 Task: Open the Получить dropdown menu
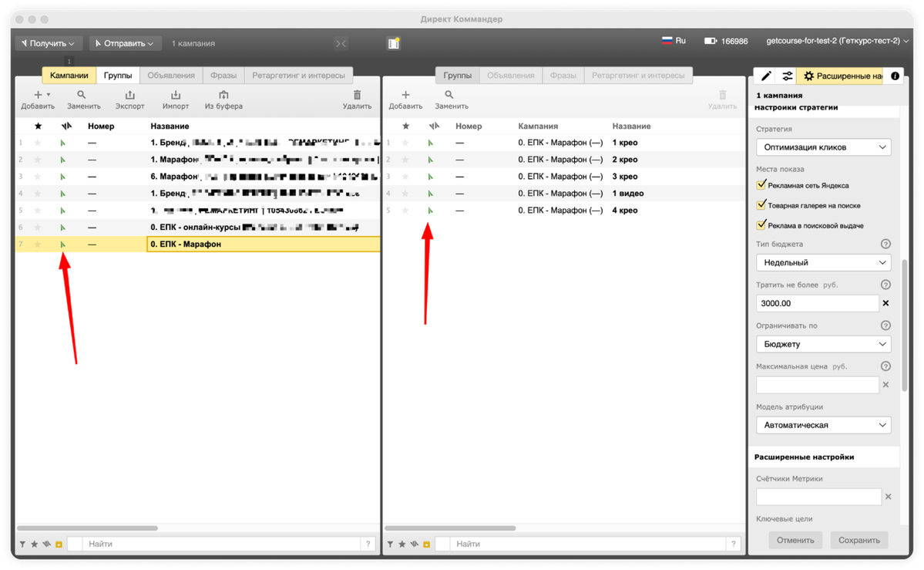click(49, 43)
